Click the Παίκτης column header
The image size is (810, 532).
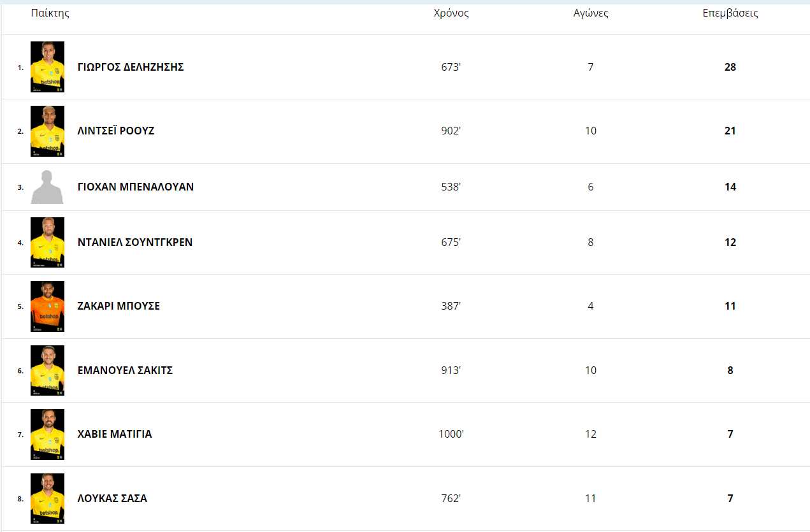(50, 13)
